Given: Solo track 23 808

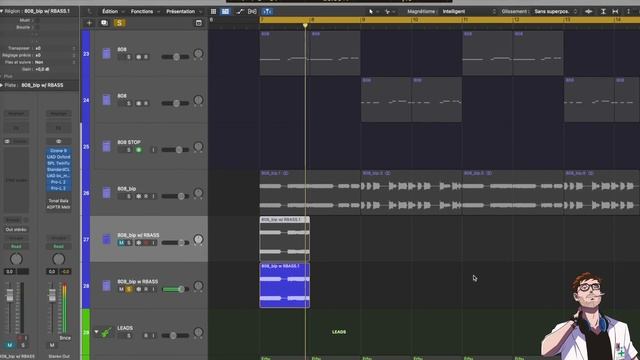Looking at the screenshot, I should point(129,57).
